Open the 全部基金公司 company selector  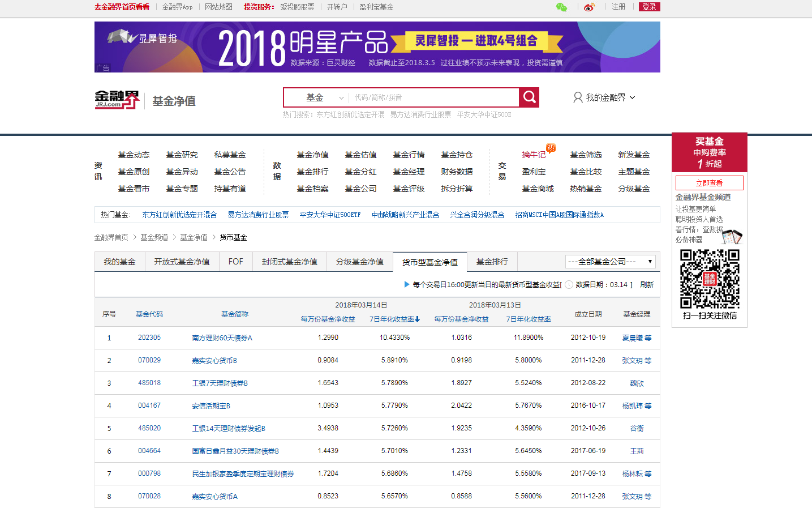611,262
